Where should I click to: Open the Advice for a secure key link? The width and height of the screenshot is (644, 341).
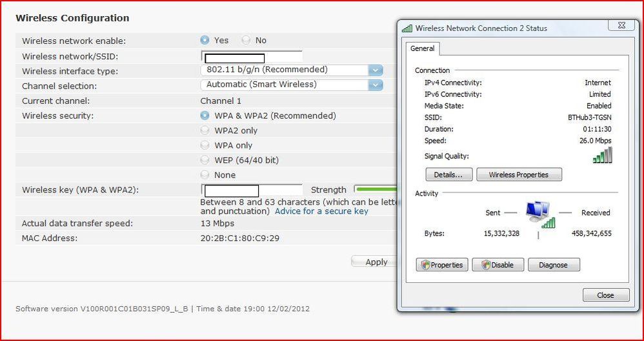click(321, 211)
